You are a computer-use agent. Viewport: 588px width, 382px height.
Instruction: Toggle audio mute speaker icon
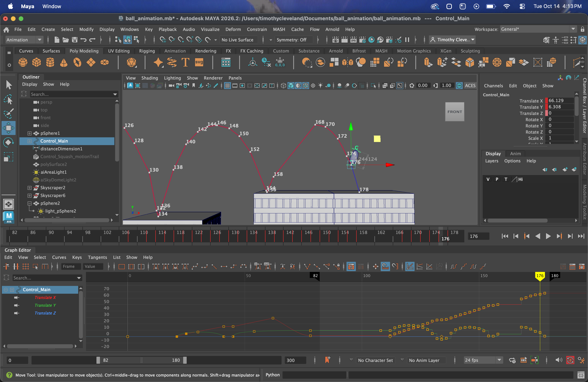[559, 360]
